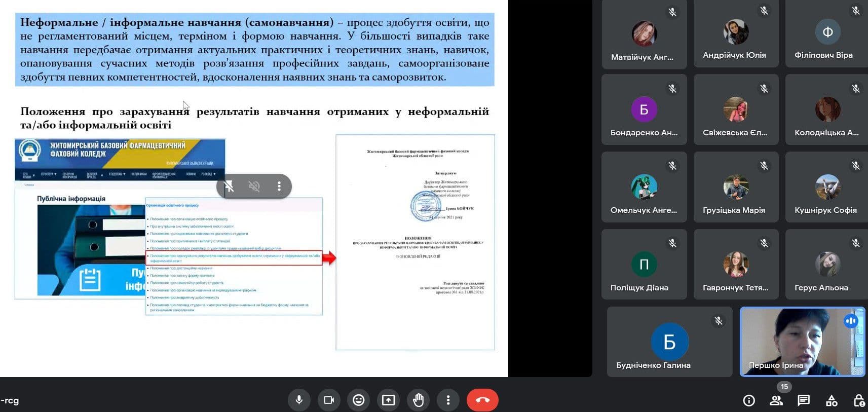868x412 pixels.
Task: Select participant tile Кушнірук Софія
Action: pos(826,187)
